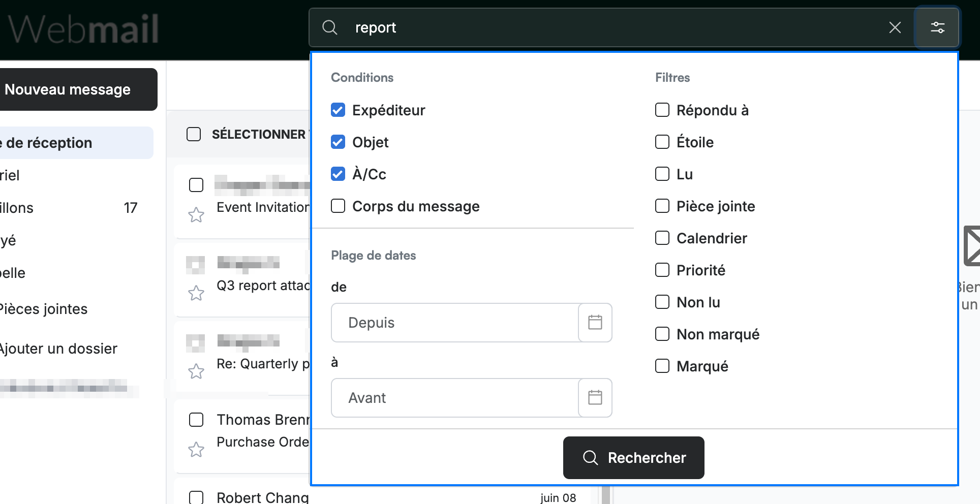The width and height of the screenshot is (980, 504).
Task: Click the Rechercher search button
Action: click(634, 458)
